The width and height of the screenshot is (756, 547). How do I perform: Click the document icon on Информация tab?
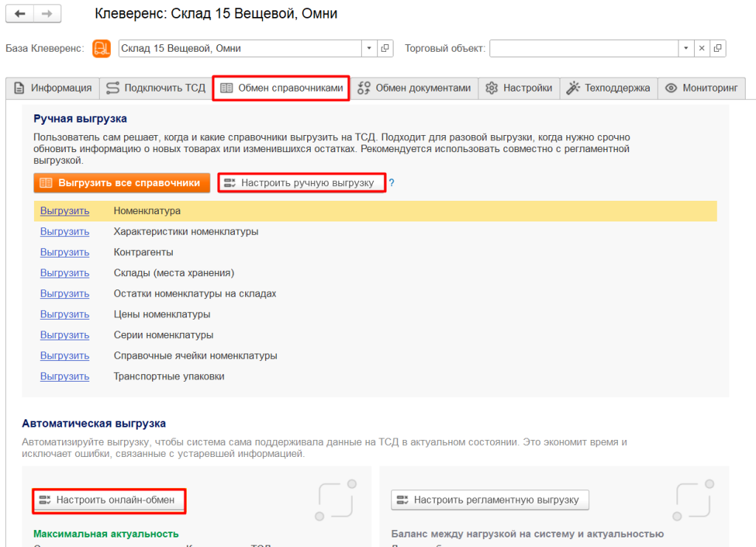[x=18, y=88]
